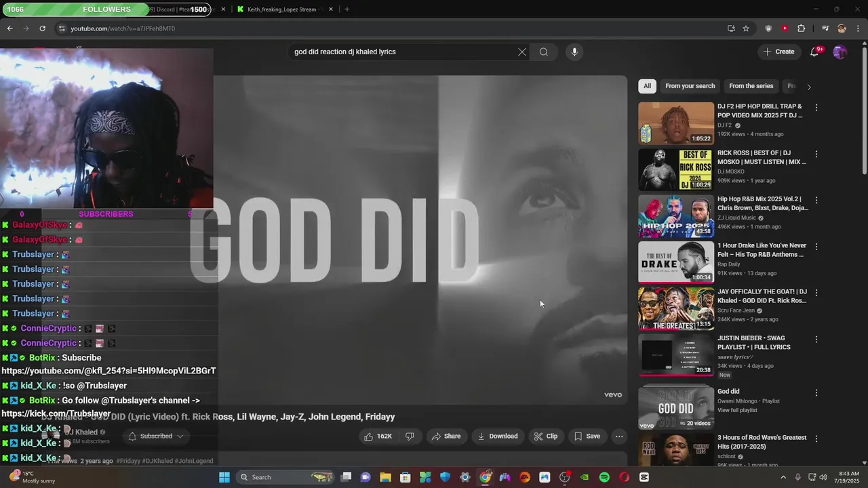Show more filter chips with the arrow
The image size is (868, 488).
(808, 87)
